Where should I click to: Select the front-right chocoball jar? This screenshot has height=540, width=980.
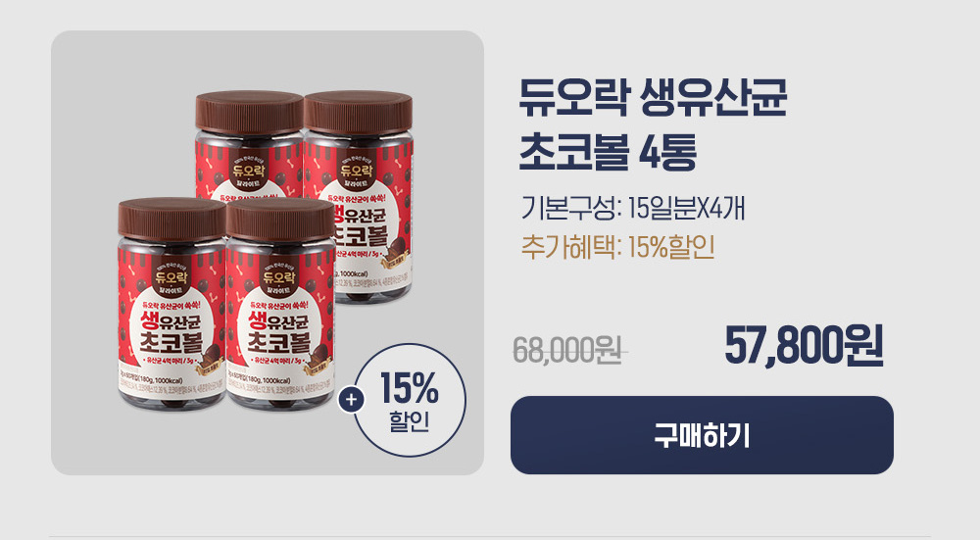(x=280, y=305)
